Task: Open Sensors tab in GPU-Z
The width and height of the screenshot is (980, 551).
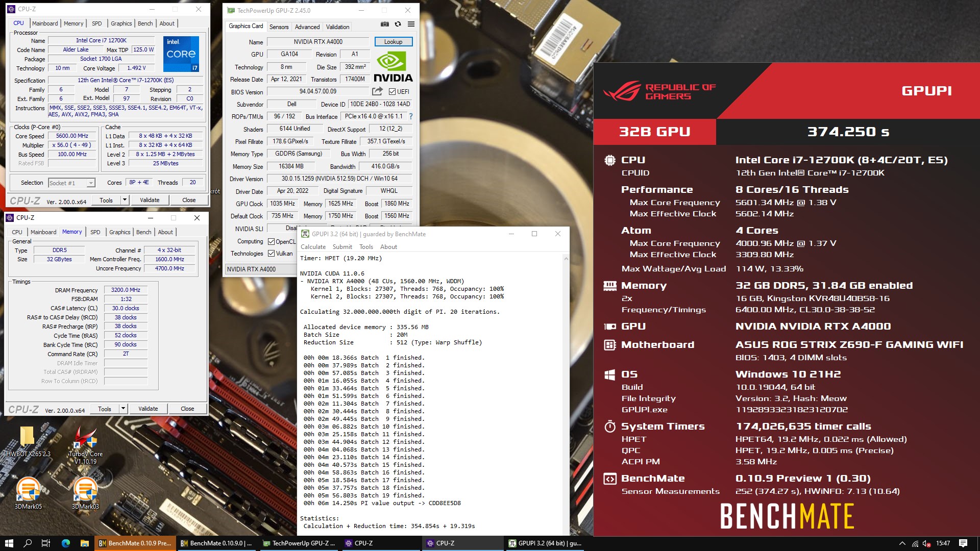Action: click(x=279, y=27)
